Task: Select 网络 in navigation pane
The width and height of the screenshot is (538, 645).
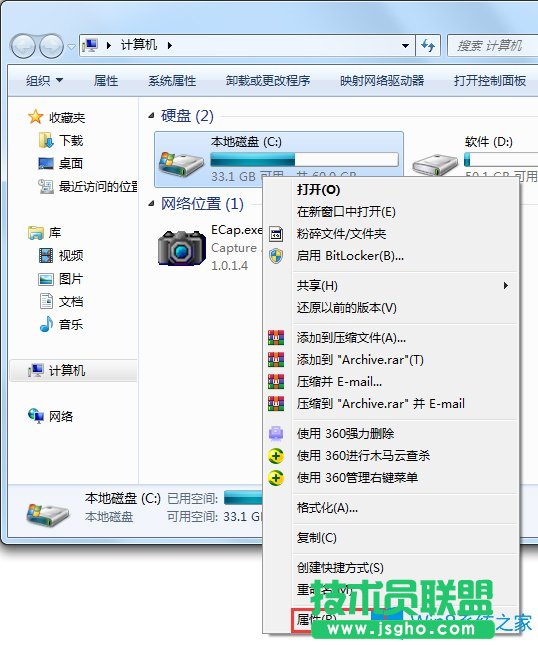Action: click(50, 416)
